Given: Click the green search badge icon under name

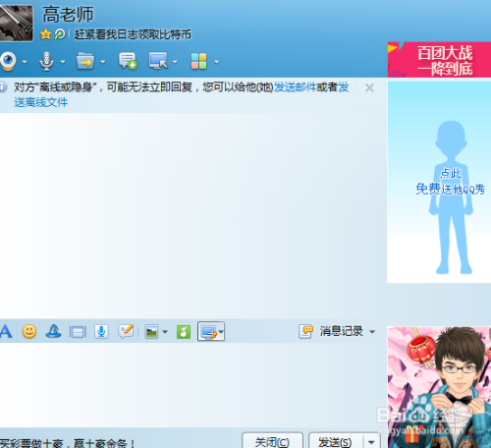Looking at the screenshot, I should tap(60, 34).
